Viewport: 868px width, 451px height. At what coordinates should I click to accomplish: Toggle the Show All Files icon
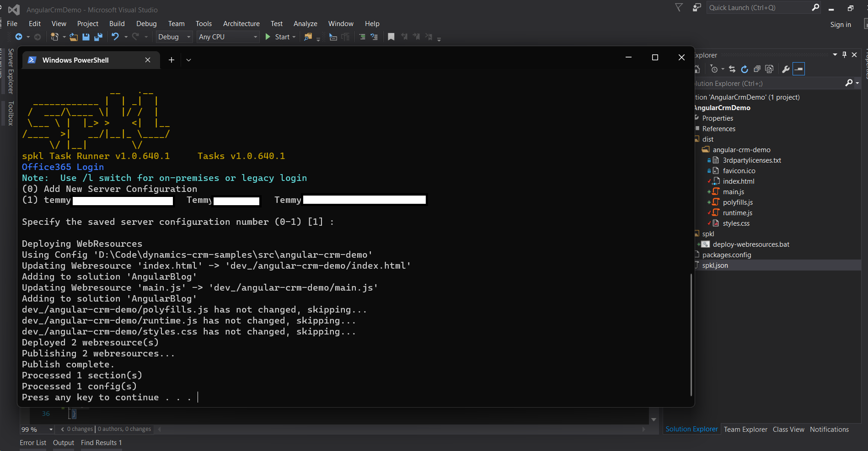click(x=769, y=69)
